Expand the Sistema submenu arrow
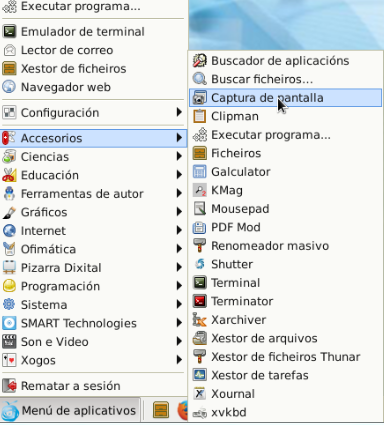This screenshot has height=425, width=384. tap(179, 305)
